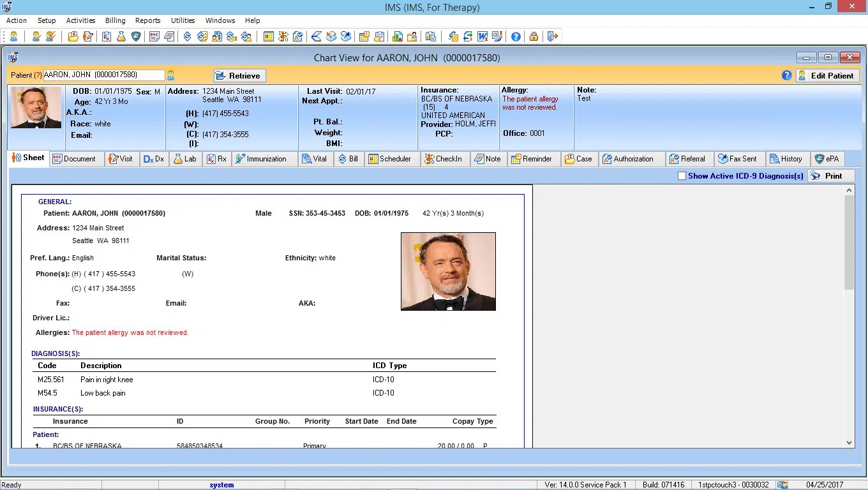Viewport: 868px width, 490px height.
Task: Open the Billing menu
Action: click(x=116, y=20)
